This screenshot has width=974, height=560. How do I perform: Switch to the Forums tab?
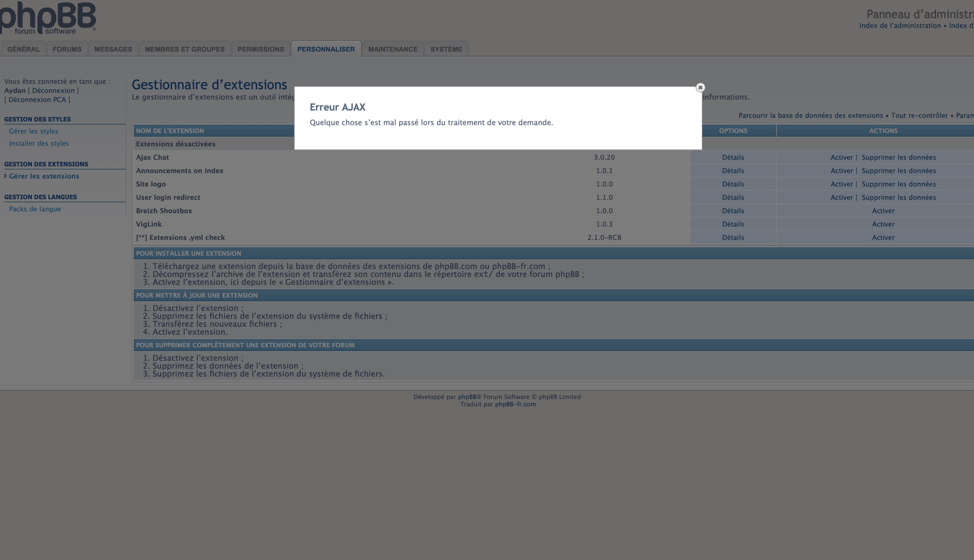67,49
